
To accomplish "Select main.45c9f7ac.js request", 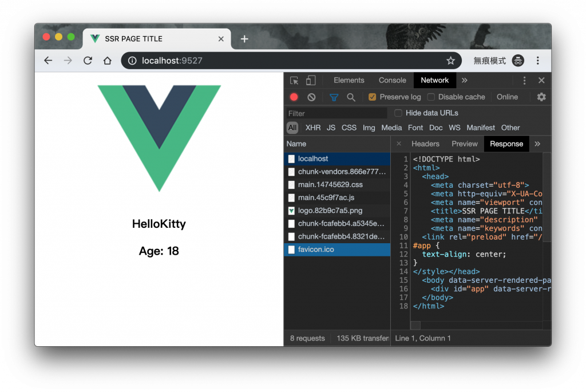I will point(337,197).
